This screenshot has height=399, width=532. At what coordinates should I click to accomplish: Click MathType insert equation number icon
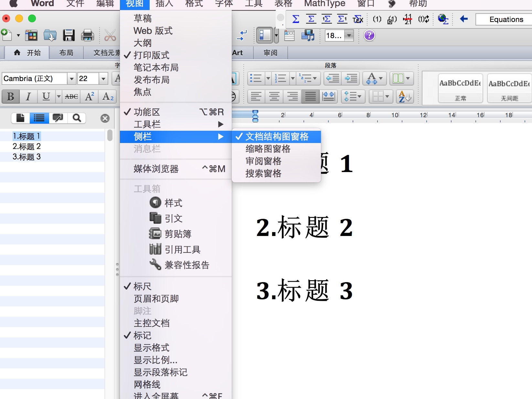[x=377, y=19]
